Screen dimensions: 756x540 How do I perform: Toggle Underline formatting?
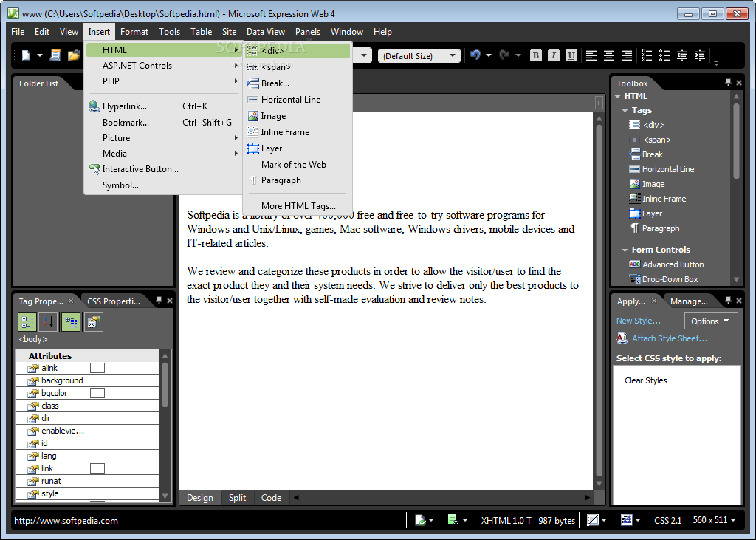571,55
